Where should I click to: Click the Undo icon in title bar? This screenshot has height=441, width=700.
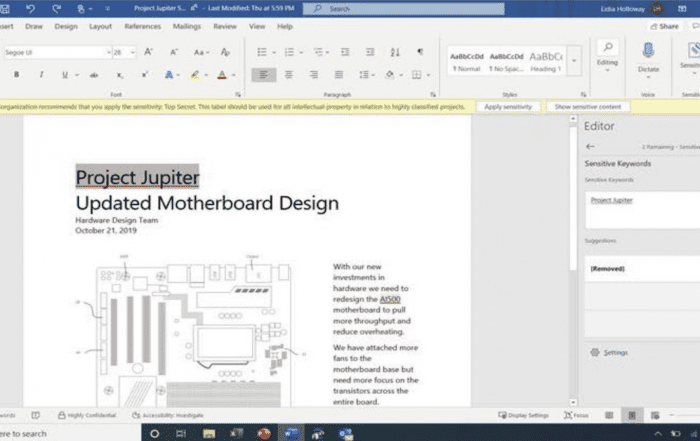point(30,8)
